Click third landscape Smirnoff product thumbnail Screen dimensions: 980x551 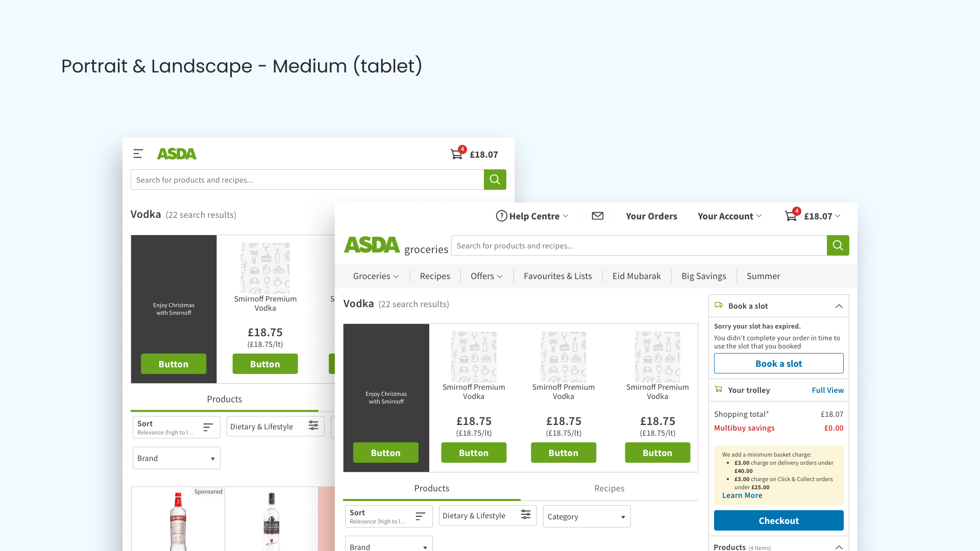pyautogui.click(x=657, y=357)
